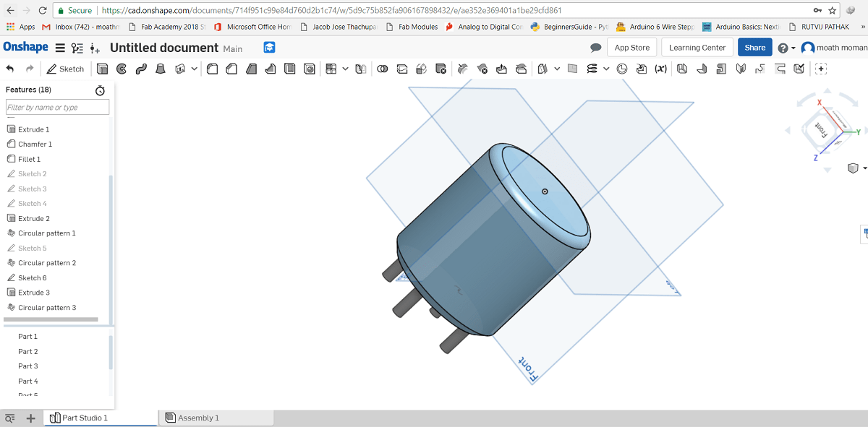Open the Fab Modules bookmark
The image size is (868, 427).
[x=412, y=27]
